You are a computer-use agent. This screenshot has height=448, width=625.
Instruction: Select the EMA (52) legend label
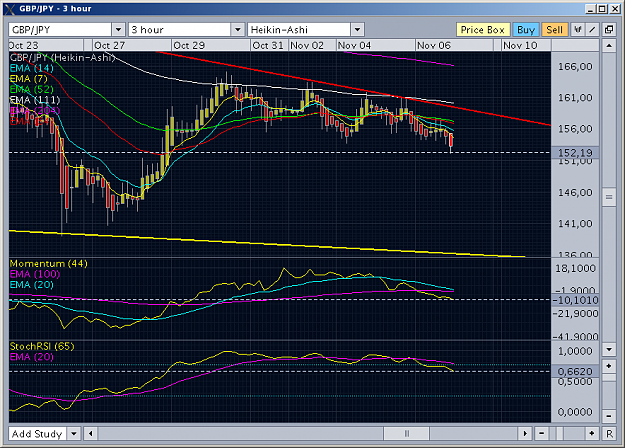click(x=31, y=89)
